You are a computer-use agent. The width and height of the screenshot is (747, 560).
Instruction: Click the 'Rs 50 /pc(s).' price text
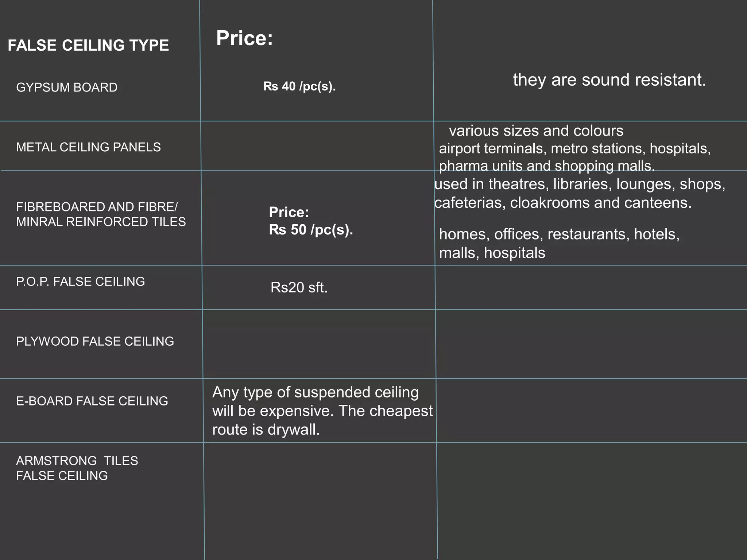click(x=311, y=230)
